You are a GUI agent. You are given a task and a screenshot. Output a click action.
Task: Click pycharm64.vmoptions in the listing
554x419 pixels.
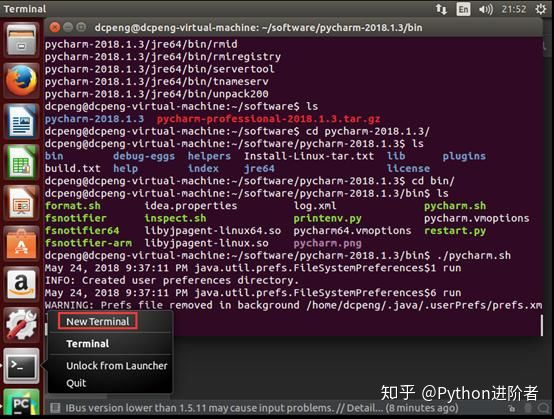click(x=352, y=231)
